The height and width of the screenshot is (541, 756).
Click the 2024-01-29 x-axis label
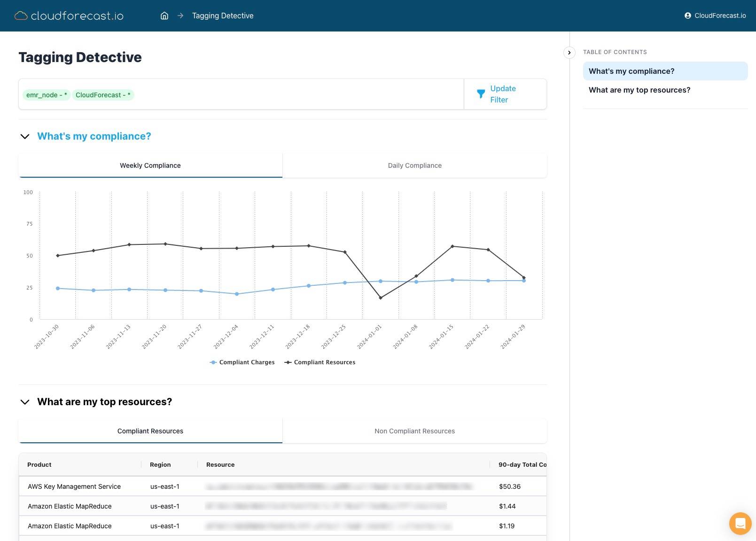tap(513, 337)
